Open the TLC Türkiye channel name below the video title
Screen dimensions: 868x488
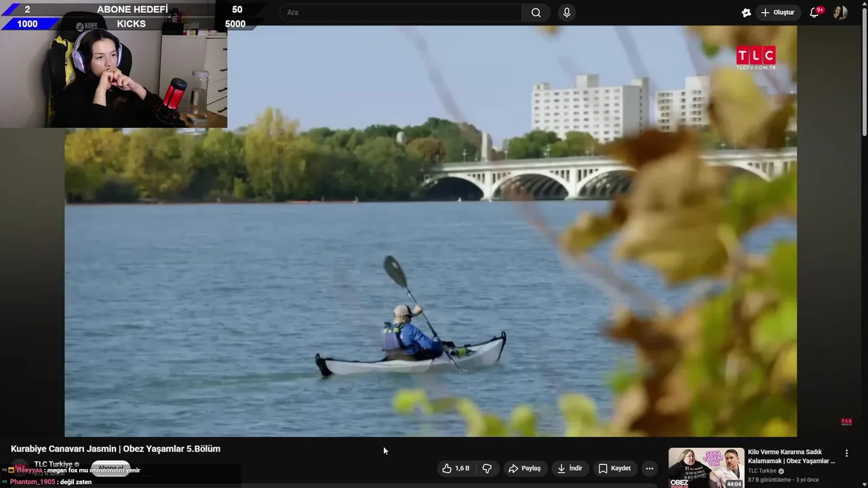(x=54, y=464)
